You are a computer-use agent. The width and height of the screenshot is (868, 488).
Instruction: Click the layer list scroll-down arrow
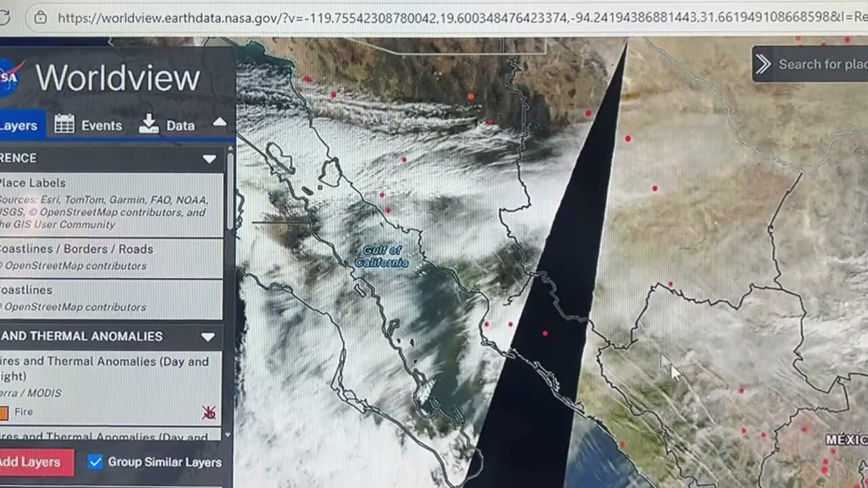[228, 434]
